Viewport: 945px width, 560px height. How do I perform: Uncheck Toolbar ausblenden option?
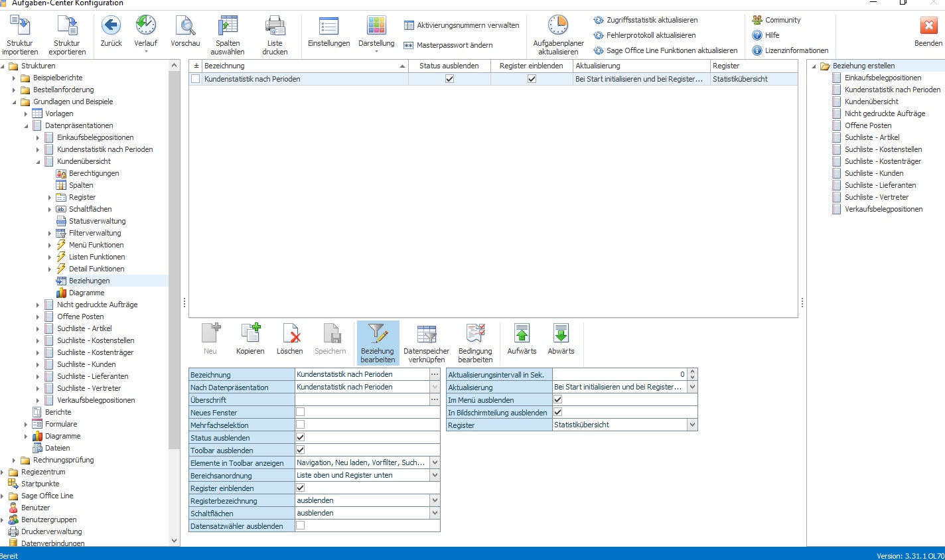click(300, 450)
